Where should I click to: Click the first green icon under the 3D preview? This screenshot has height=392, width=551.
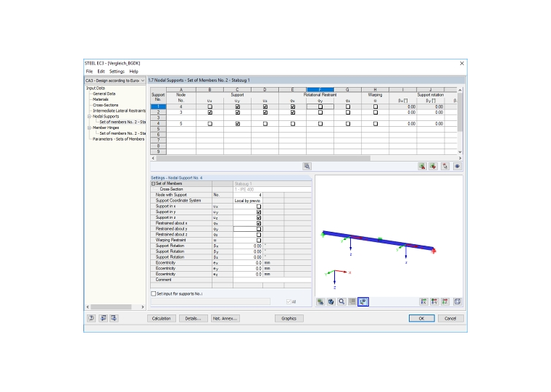click(320, 301)
